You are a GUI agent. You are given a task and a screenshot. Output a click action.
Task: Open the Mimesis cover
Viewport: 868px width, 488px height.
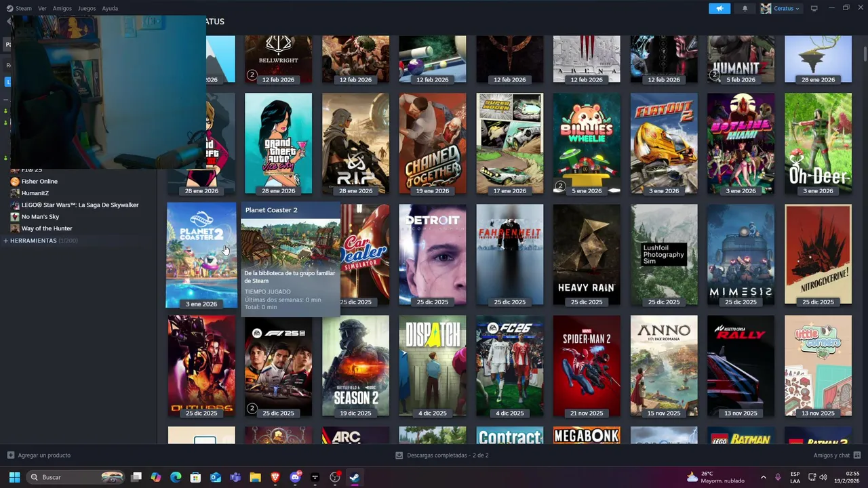pyautogui.click(x=741, y=254)
